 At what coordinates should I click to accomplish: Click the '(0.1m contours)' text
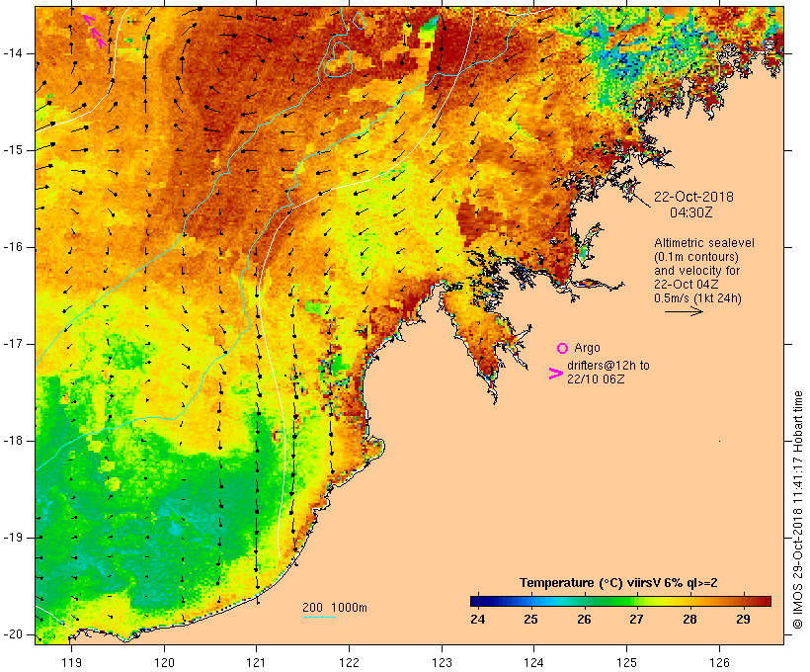696,256
